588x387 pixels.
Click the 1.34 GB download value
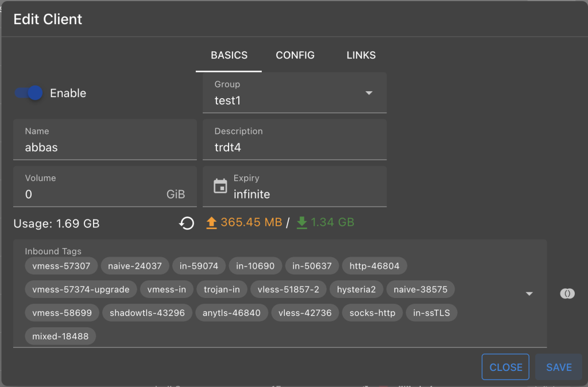(x=332, y=222)
